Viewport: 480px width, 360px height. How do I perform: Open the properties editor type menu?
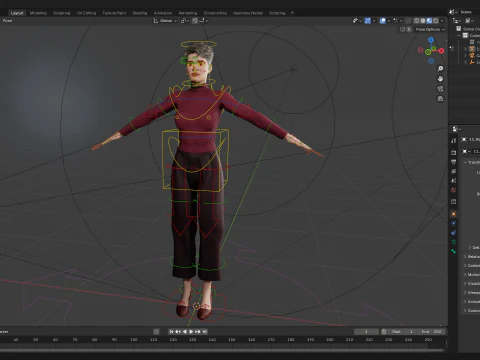tap(456, 129)
